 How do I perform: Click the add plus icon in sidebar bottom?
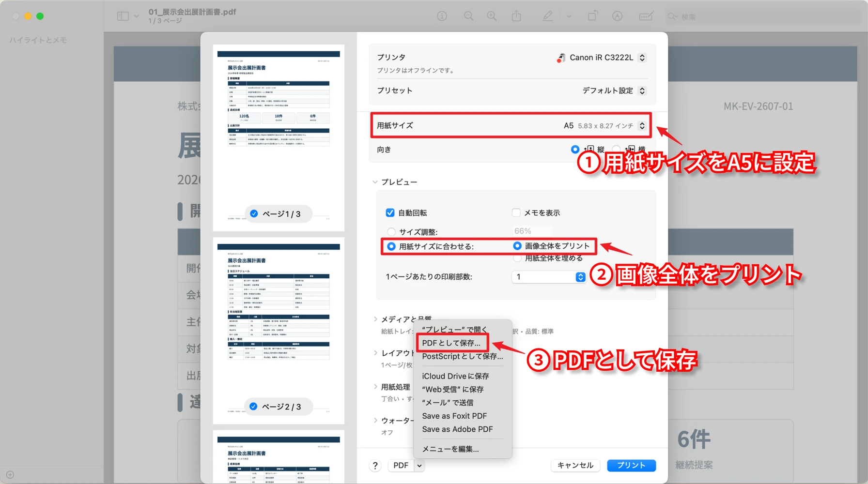[10, 475]
